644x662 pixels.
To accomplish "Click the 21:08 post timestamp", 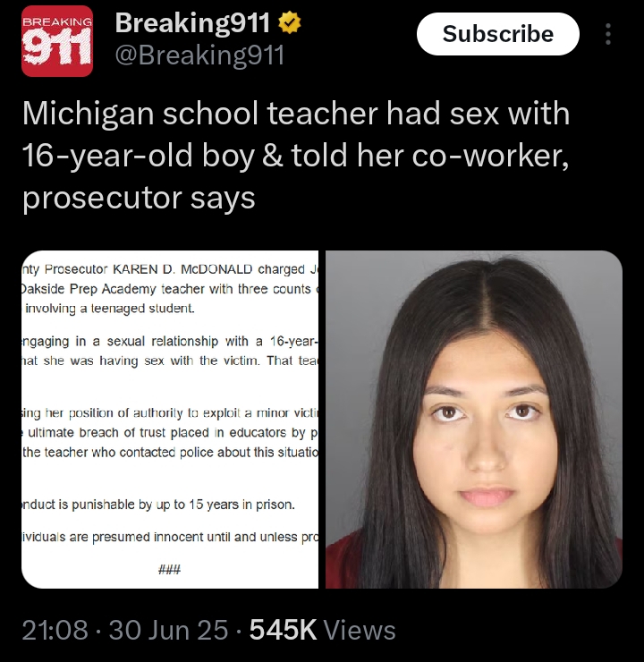I will 55,630.
